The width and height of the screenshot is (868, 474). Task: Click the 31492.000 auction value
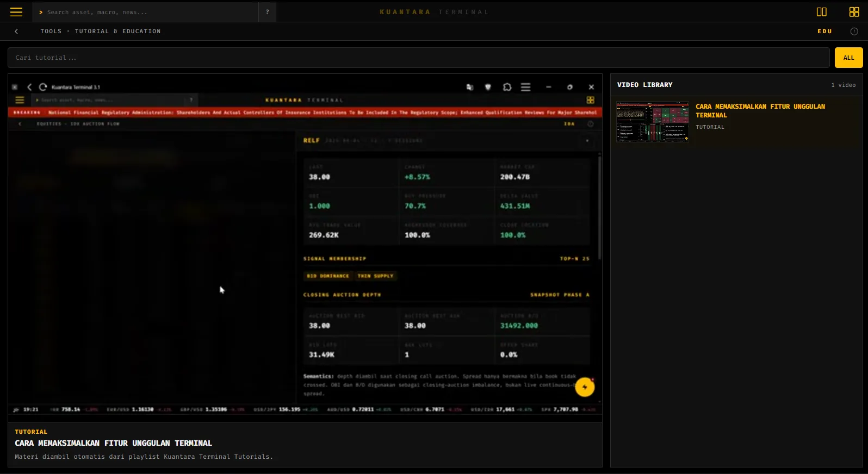(519, 326)
